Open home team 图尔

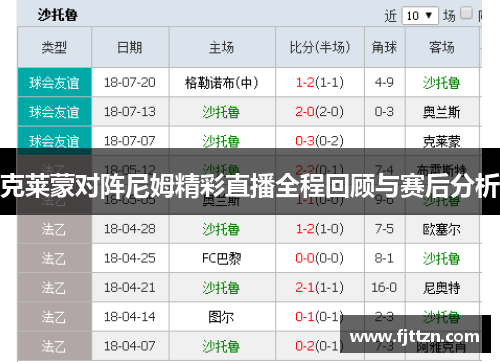(221, 317)
